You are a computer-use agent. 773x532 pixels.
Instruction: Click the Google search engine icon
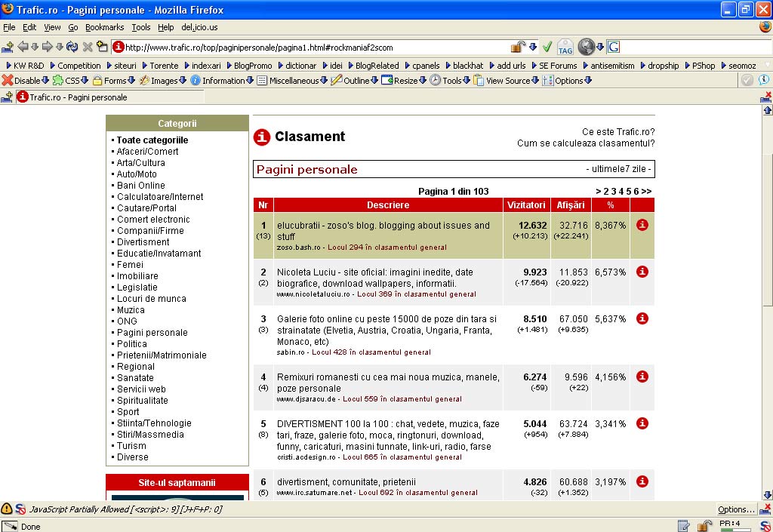(x=613, y=47)
